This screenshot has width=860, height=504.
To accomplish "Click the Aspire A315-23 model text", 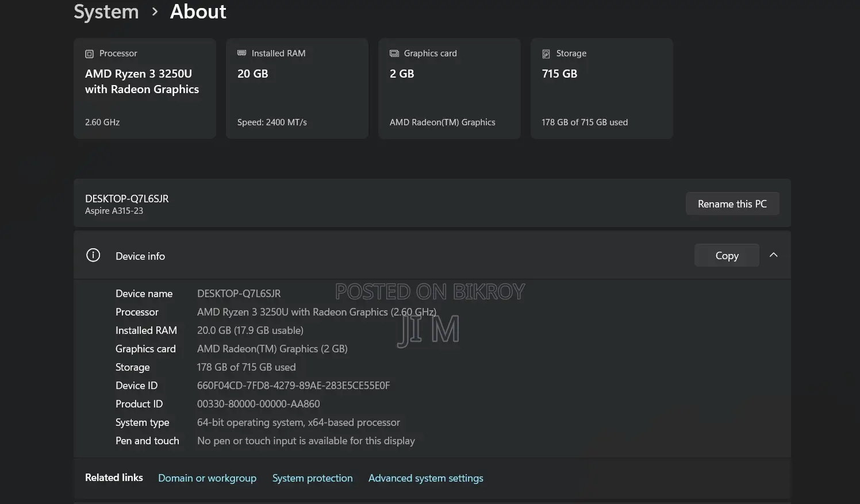I will (114, 211).
